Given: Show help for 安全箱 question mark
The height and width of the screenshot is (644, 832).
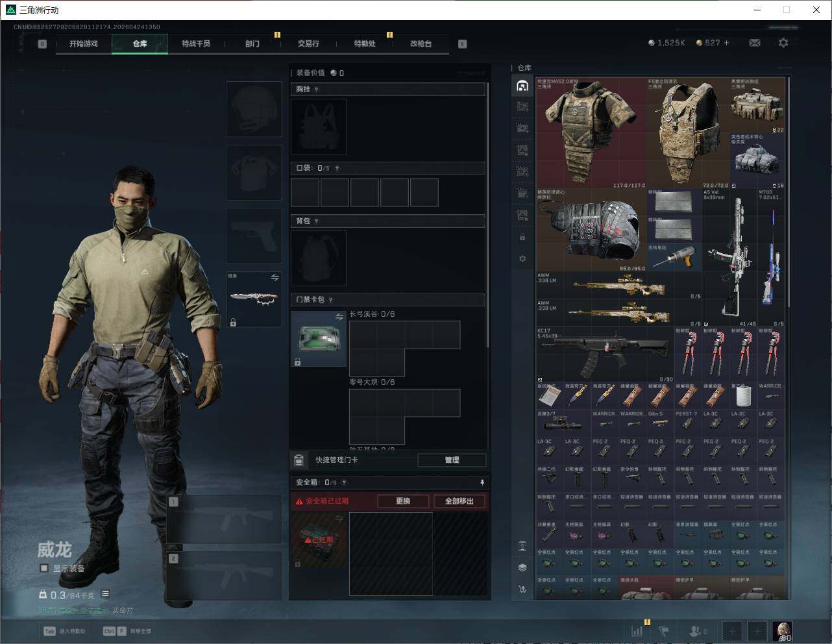Looking at the screenshot, I should click(344, 482).
